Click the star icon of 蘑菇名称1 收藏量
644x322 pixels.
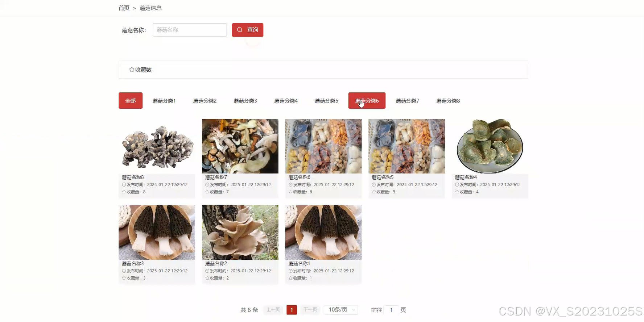[x=290, y=278]
